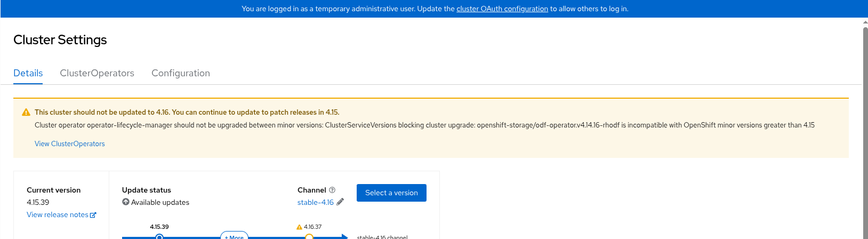Follow the 'cluster OAuth configuration' link
Image resolution: width=868 pixels, height=239 pixels.
502,9
